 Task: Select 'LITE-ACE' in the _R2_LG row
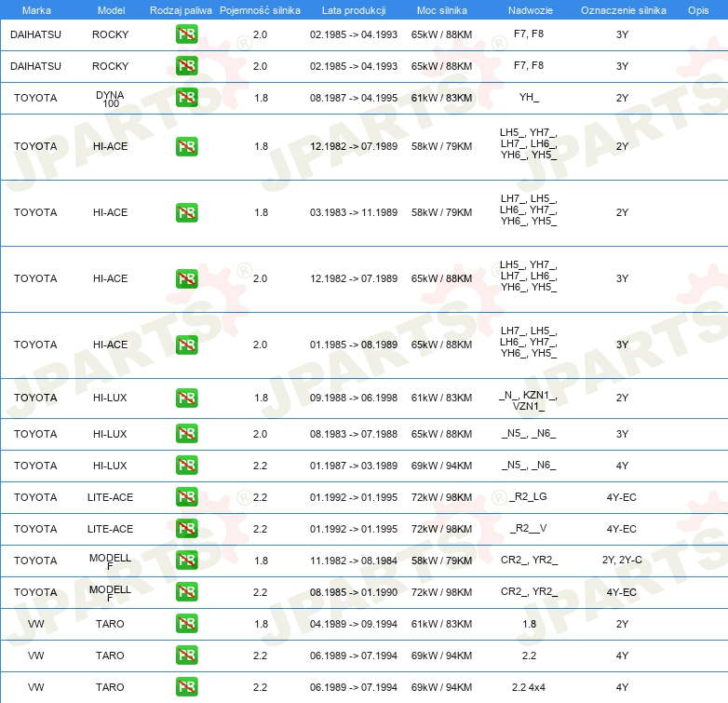click(110, 497)
